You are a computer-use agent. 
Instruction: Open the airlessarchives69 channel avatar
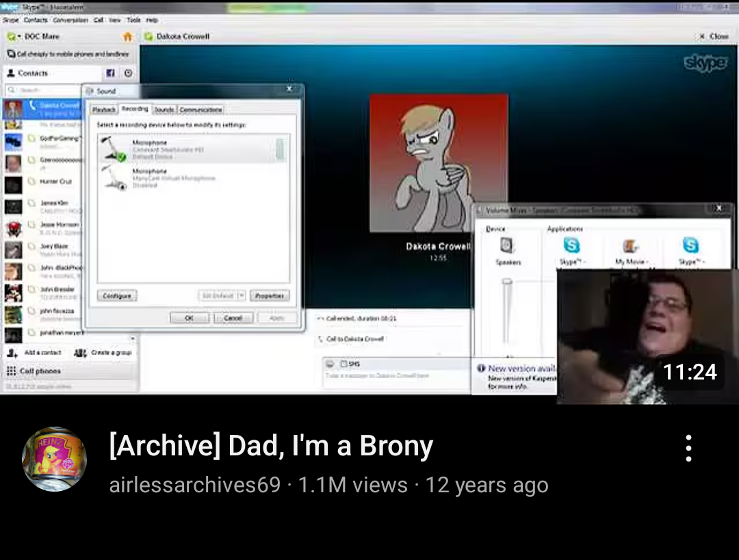55,459
